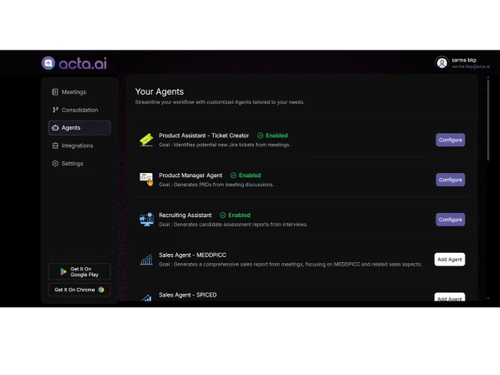The image size is (500, 375).
Task: Click goal text about candidate assessment reports
Action: click(233, 224)
